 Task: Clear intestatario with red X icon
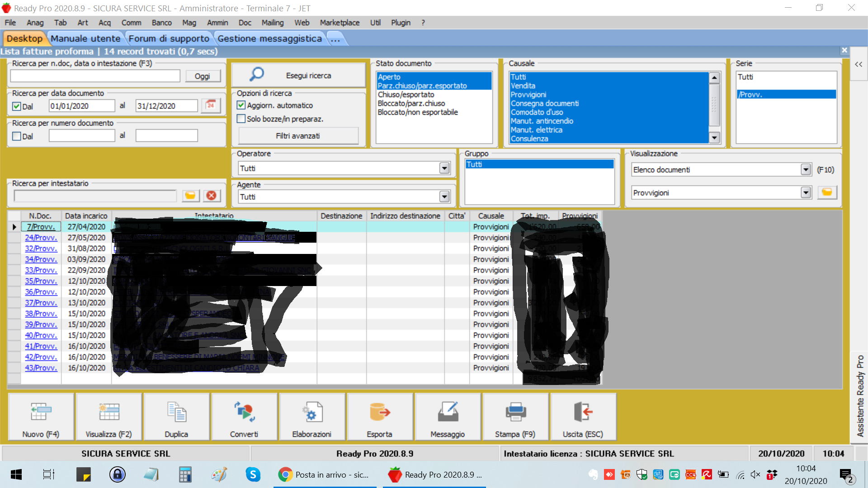tap(211, 195)
